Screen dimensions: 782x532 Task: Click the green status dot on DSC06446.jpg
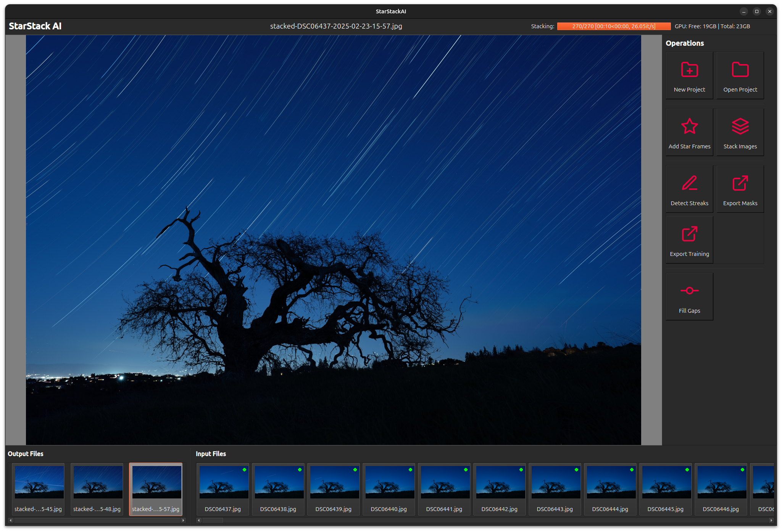pyautogui.click(x=743, y=470)
